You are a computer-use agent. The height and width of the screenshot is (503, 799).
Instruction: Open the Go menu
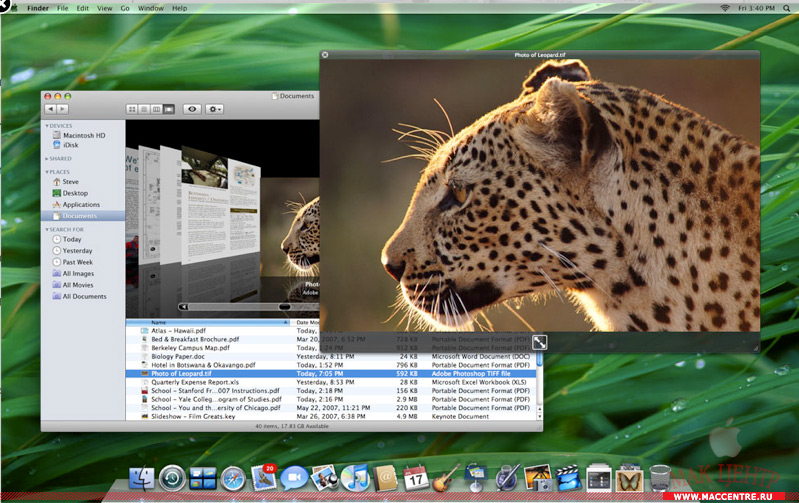click(x=125, y=8)
